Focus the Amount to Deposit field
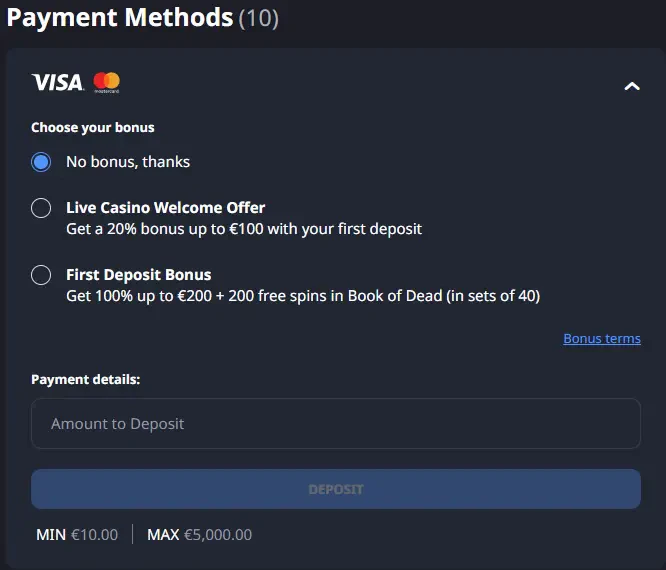 tap(336, 423)
